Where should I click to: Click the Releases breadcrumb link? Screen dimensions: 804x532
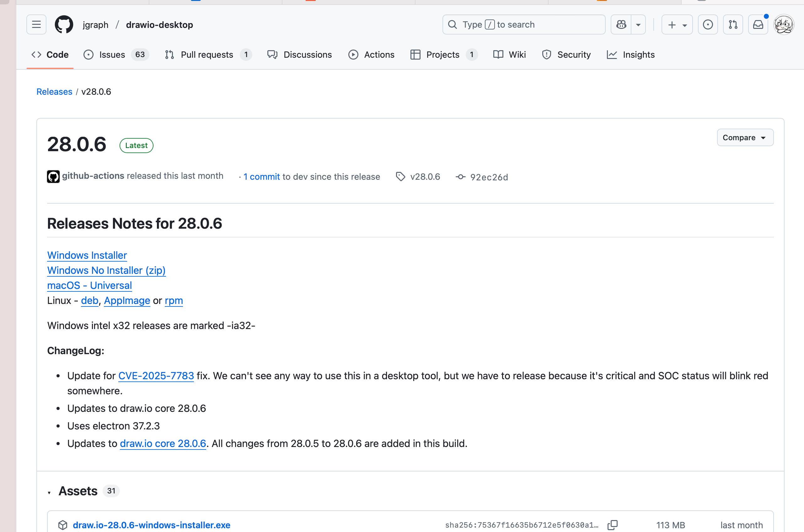[54, 92]
